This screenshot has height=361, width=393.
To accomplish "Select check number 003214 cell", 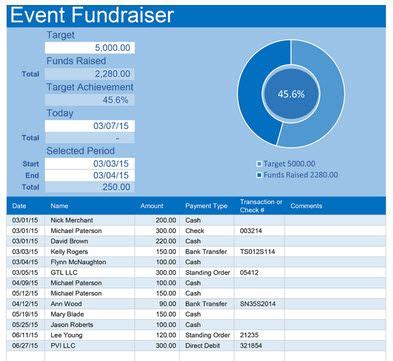I will [x=259, y=231].
